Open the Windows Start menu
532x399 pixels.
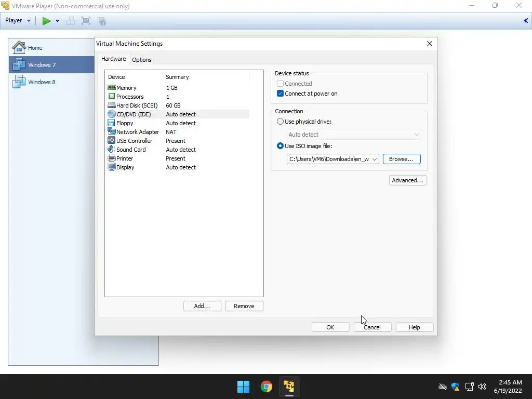tap(243, 387)
